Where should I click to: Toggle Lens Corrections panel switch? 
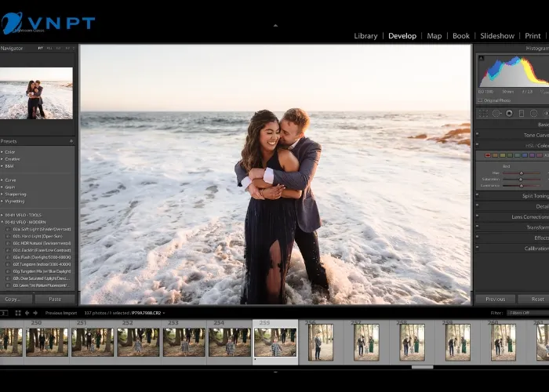point(477,216)
